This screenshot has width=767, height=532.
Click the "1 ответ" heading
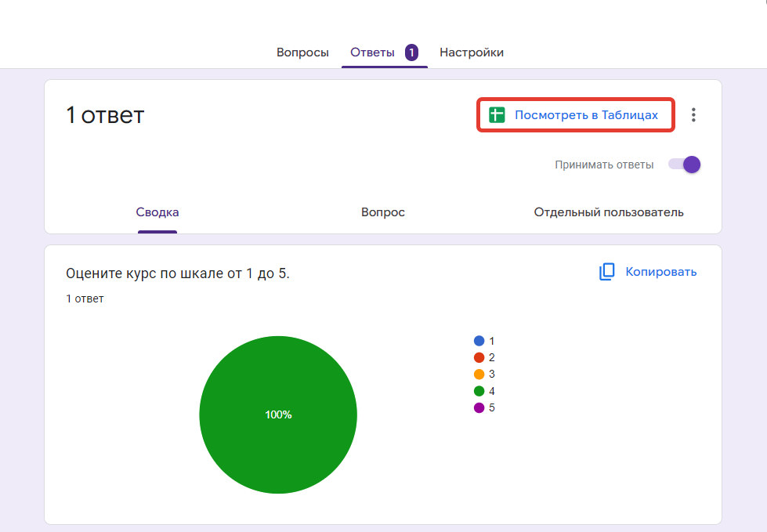coord(105,115)
